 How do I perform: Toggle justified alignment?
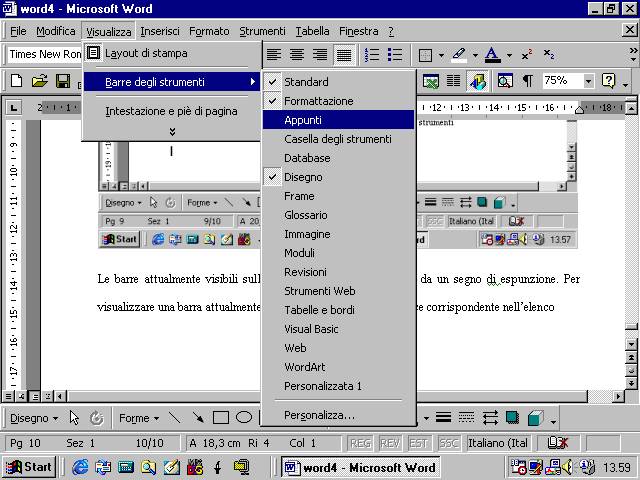point(344,55)
